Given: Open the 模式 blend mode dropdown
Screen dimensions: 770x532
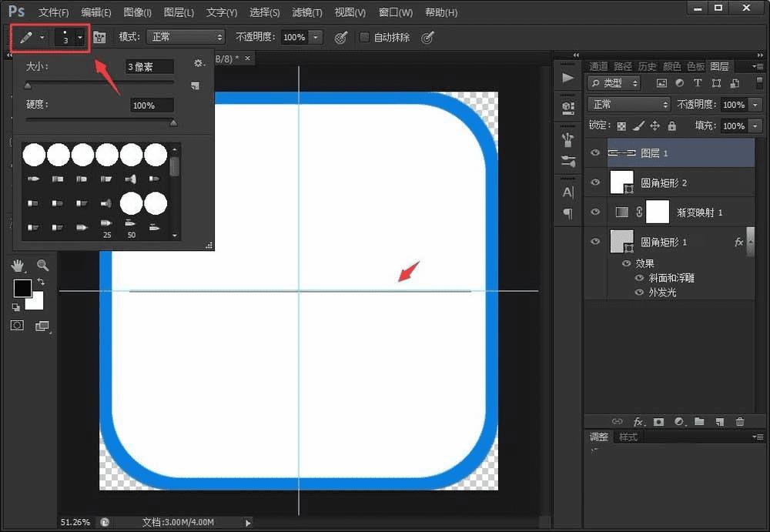Looking at the screenshot, I should coord(186,37).
